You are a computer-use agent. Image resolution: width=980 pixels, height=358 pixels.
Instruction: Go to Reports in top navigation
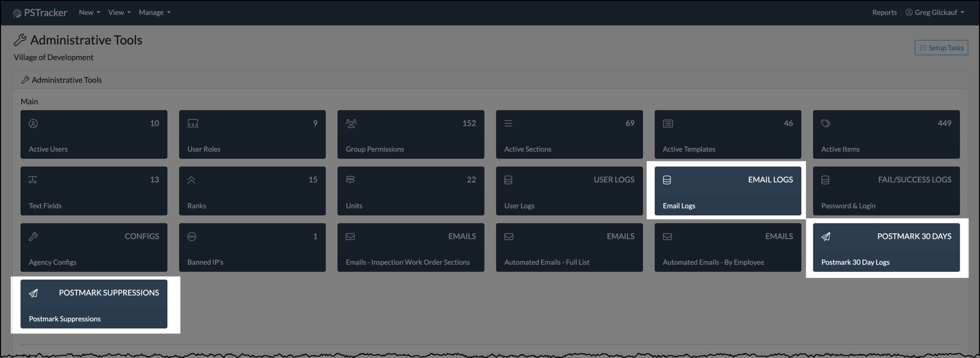click(884, 12)
